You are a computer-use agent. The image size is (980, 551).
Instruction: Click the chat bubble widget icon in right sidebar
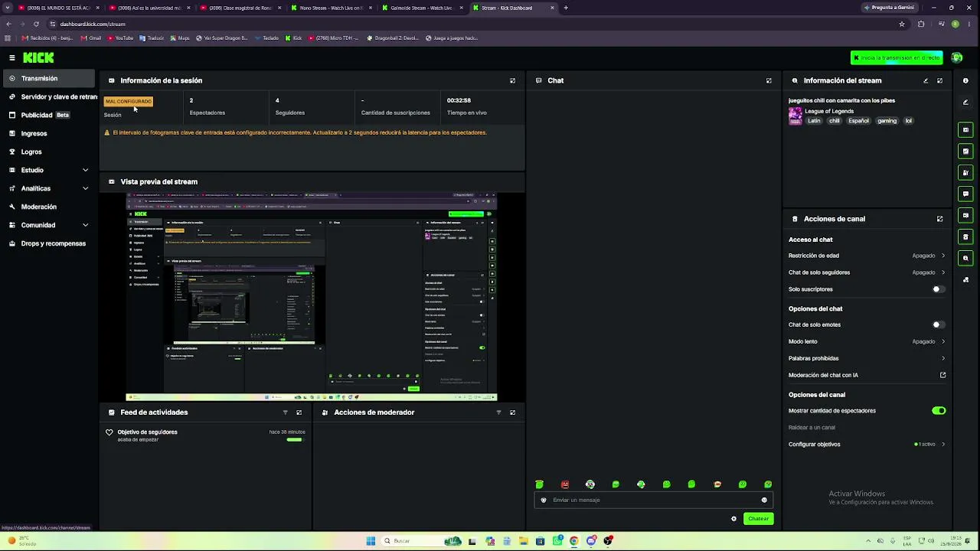point(965,194)
